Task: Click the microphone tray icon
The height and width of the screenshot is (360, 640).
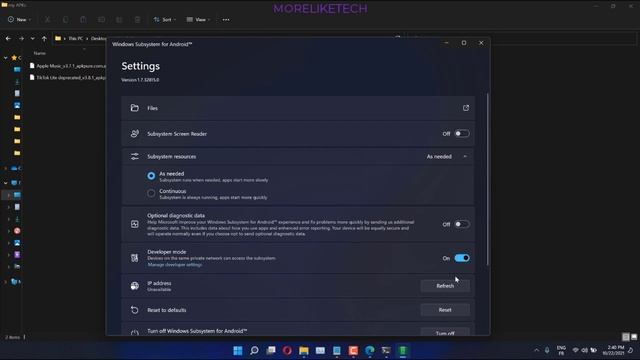Action: pos(547,350)
